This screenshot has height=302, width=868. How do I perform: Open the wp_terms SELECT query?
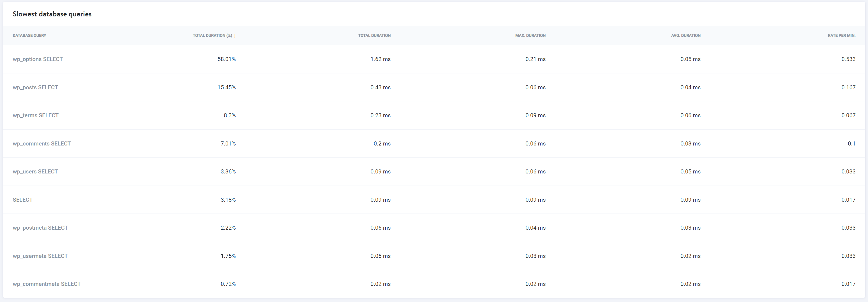click(36, 115)
